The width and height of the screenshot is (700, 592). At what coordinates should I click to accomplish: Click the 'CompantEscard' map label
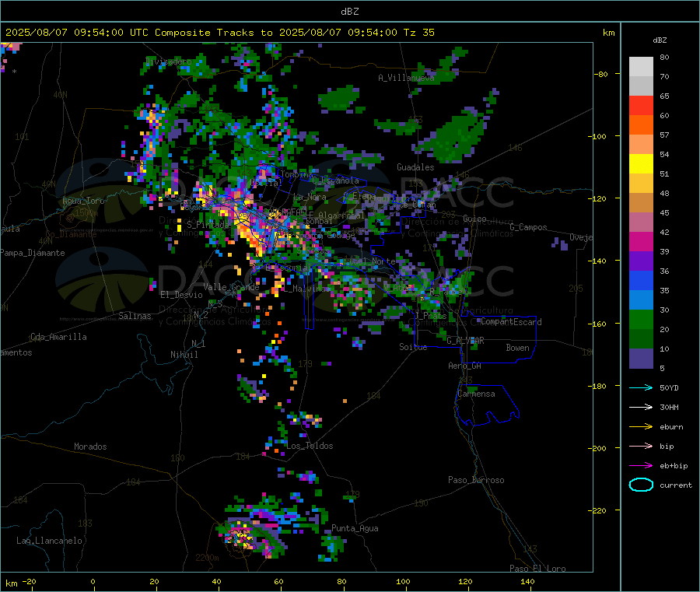pyautogui.click(x=511, y=322)
